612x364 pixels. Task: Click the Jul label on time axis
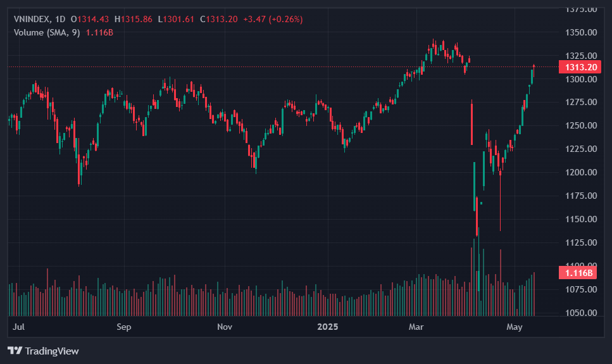(18, 327)
